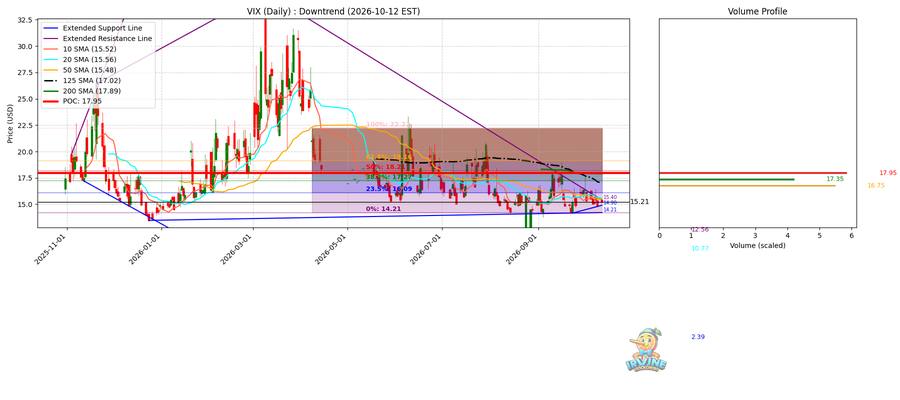Click the blue '2.39' value label
Image resolution: width=900 pixels, height=400 pixels.
(x=698, y=337)
